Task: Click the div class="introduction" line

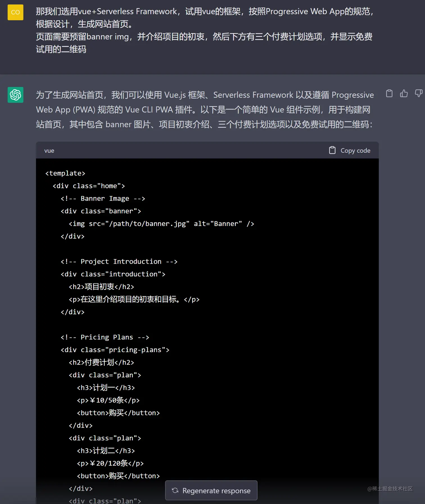Action: [113, 274]
